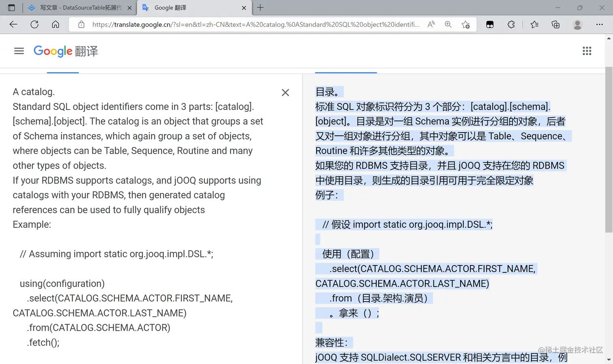Click the scrollbar down arrow
Screen dimensions: 613x364
pos(609,360)
